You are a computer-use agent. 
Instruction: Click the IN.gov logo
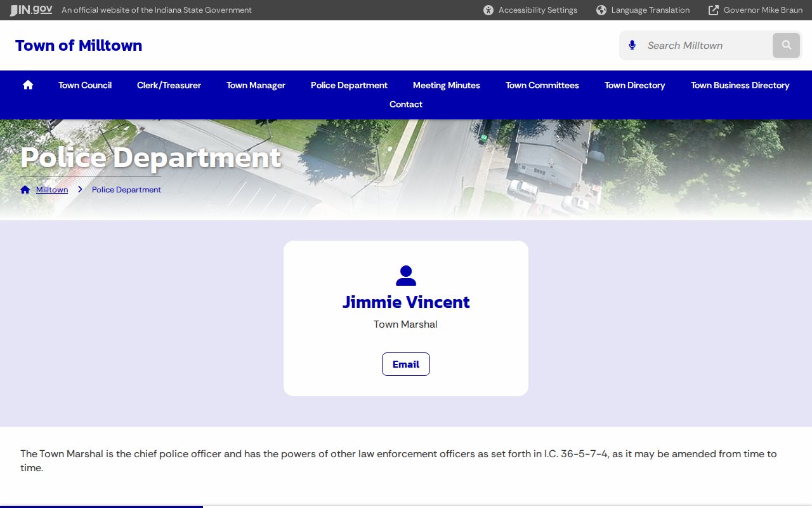31,10
